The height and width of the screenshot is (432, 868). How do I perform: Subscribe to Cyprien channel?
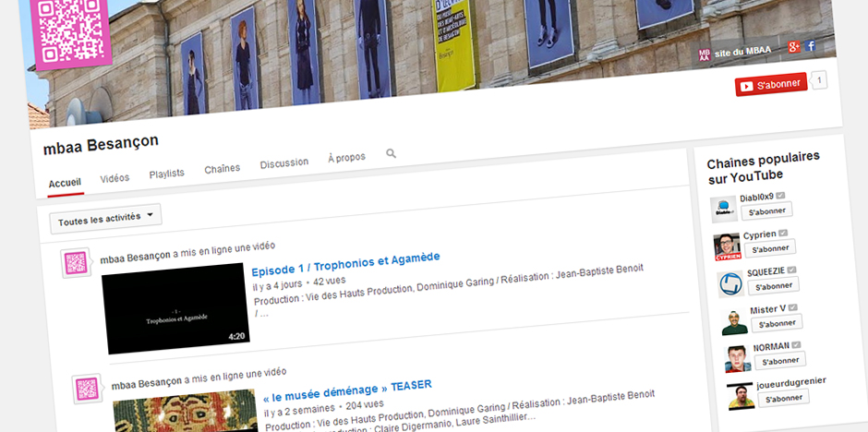tap(770, 249)
